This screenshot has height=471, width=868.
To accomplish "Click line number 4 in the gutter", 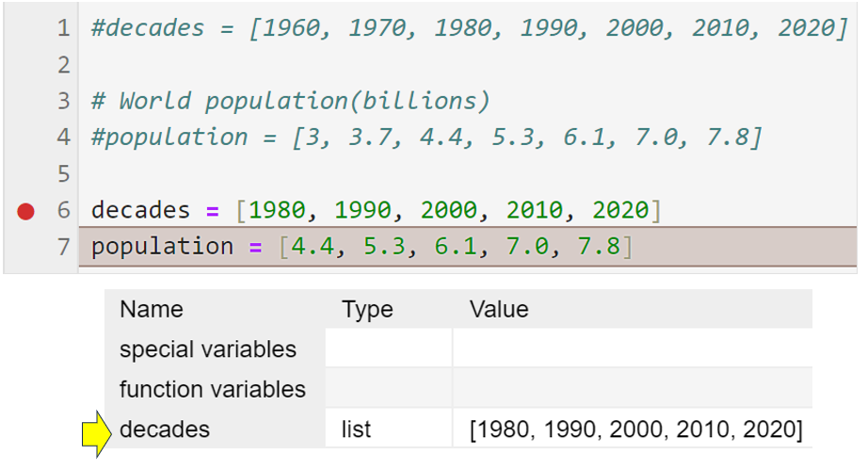I will coord(63,138).
